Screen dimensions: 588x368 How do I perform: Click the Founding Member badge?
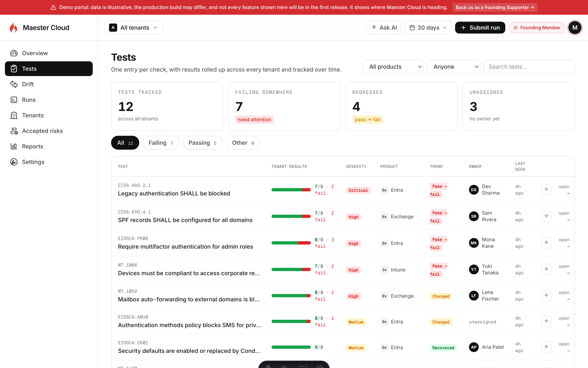[x=537, y=28]
